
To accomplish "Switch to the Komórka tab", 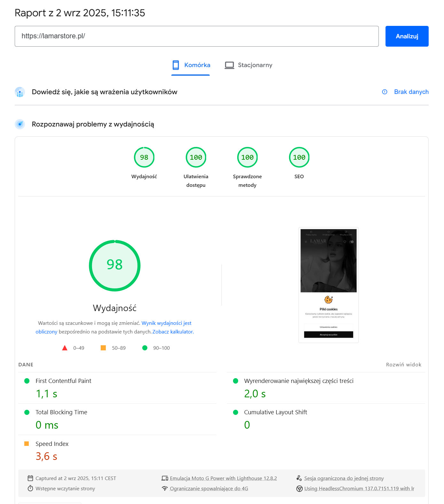I will [191, 65].
